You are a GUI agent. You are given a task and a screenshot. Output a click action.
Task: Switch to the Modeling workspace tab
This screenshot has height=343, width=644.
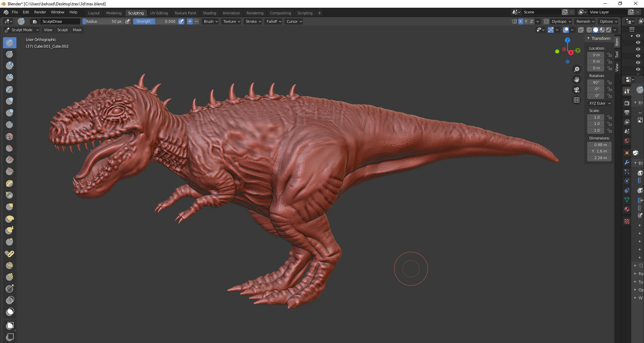pyautogui.click(x=114, y=13)
